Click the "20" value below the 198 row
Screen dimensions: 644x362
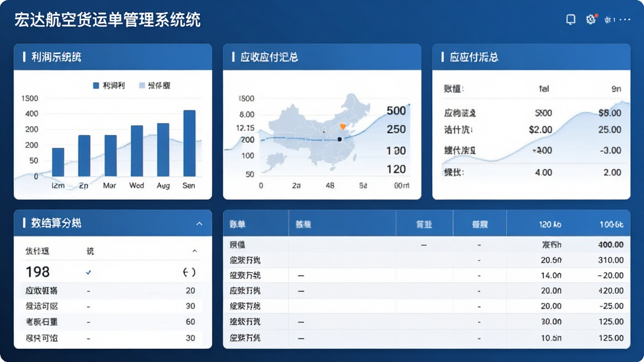[x=190, y=290]
